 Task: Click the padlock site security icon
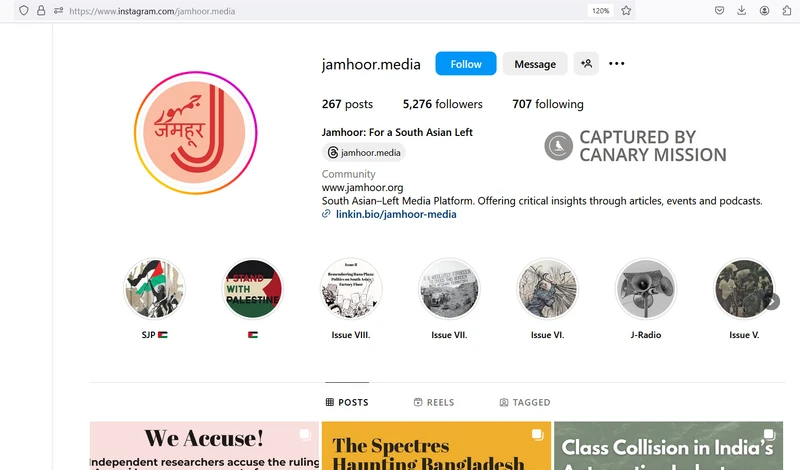pyautogui.click(x=41, y=11)
